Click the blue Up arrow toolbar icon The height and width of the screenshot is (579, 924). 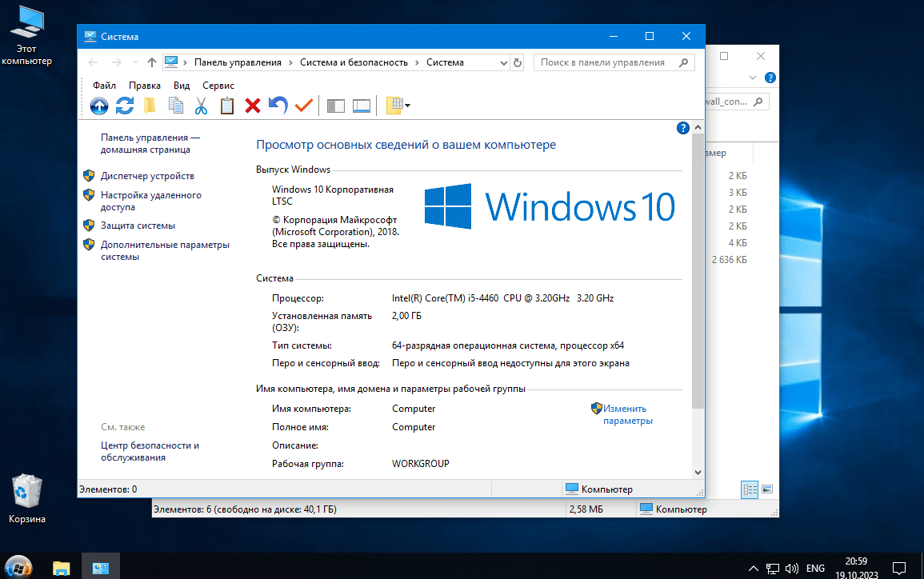(99, 106)
